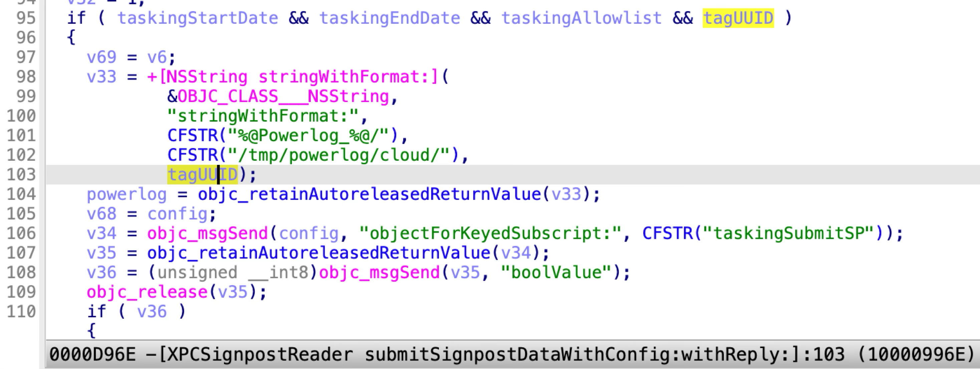
Task: Click line number 109 in the gutter
Action: [21, 292]
